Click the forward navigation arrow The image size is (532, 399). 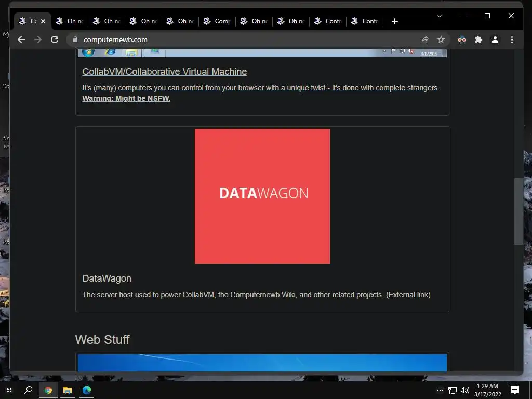pyautogui.click(x=38, y=39)
